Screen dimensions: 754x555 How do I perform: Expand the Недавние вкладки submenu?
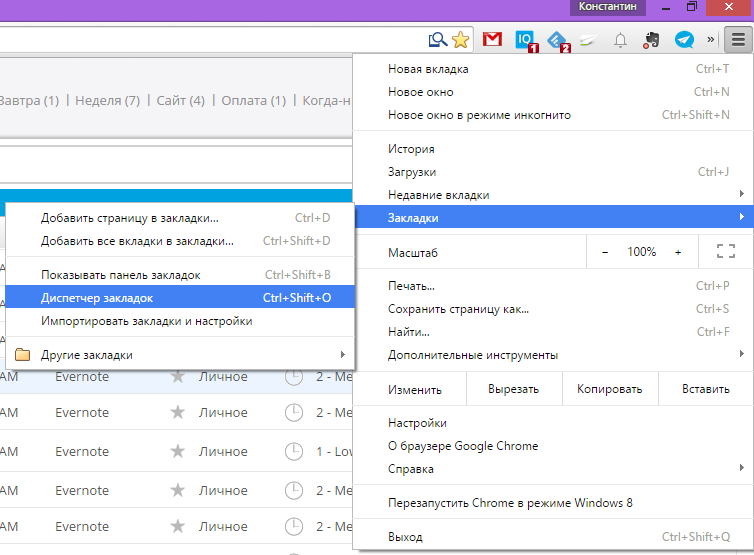pyautogui.click(x=553, y=195)
